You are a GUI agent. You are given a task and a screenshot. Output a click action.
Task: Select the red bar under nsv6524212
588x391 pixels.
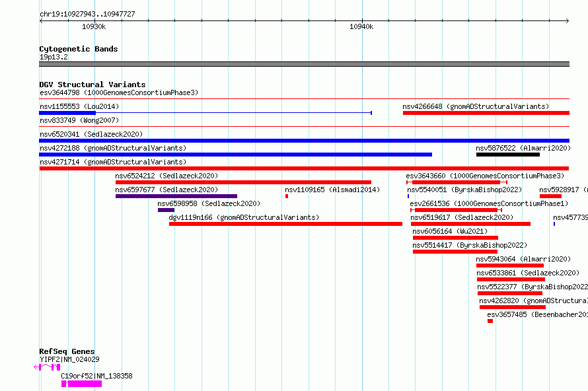point(243,182)
